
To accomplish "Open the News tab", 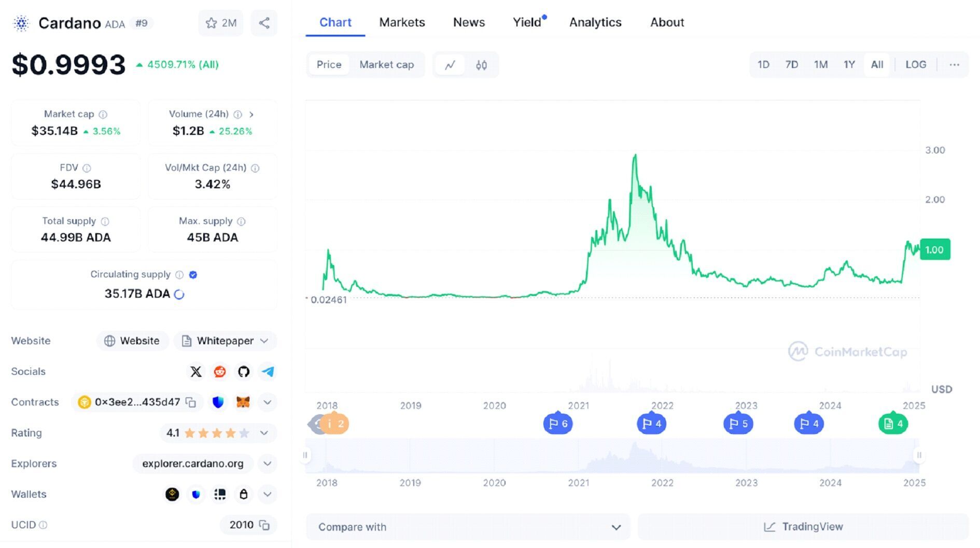I will pos(469,22).
